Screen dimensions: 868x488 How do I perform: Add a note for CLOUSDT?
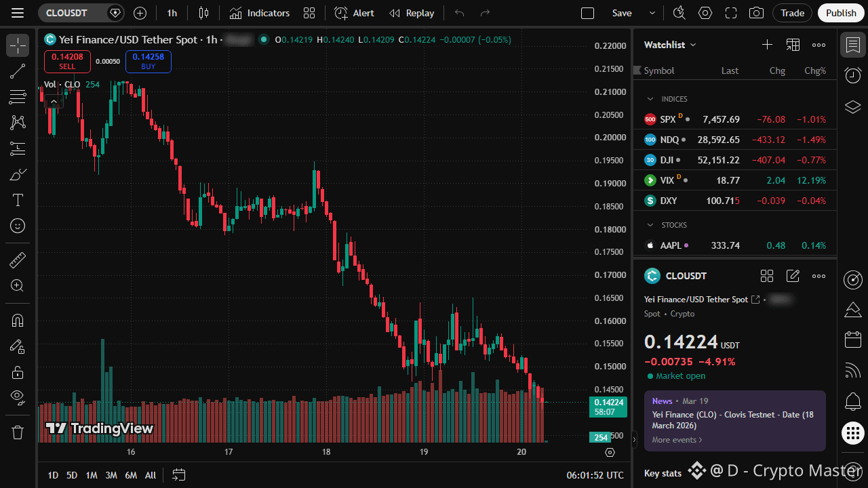[793, 276]
